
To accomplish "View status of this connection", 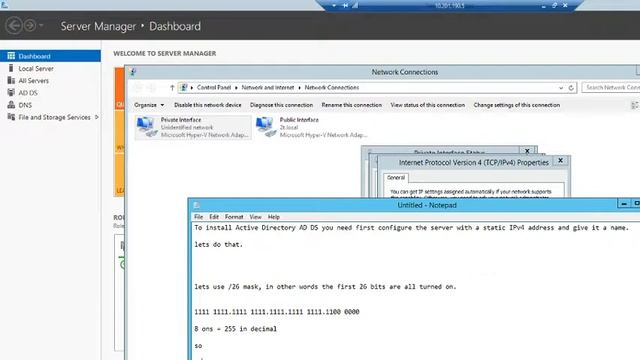I will 428,105.
